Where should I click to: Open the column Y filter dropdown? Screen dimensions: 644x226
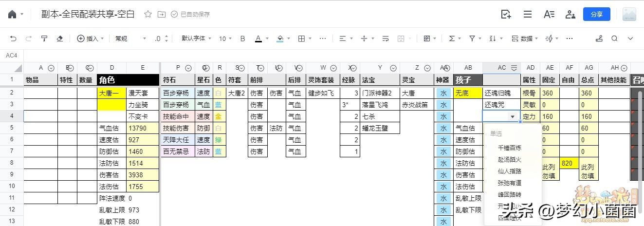(392, 68)
